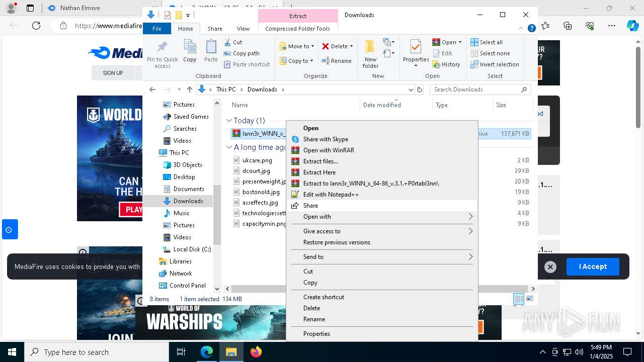Switch to large icons view
The height and width of the screenshot is (362, 644).
(x=529, y=299)
